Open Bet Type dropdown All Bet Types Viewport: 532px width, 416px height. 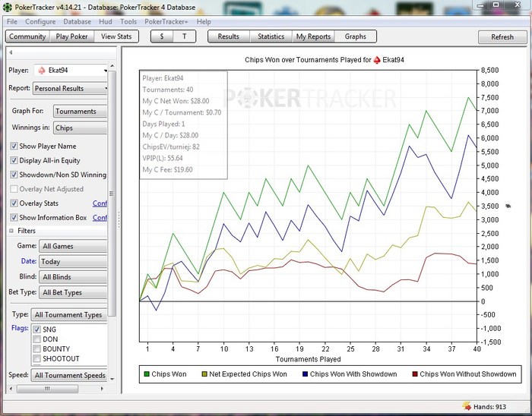pyautogui.click(x=73, y=292)
